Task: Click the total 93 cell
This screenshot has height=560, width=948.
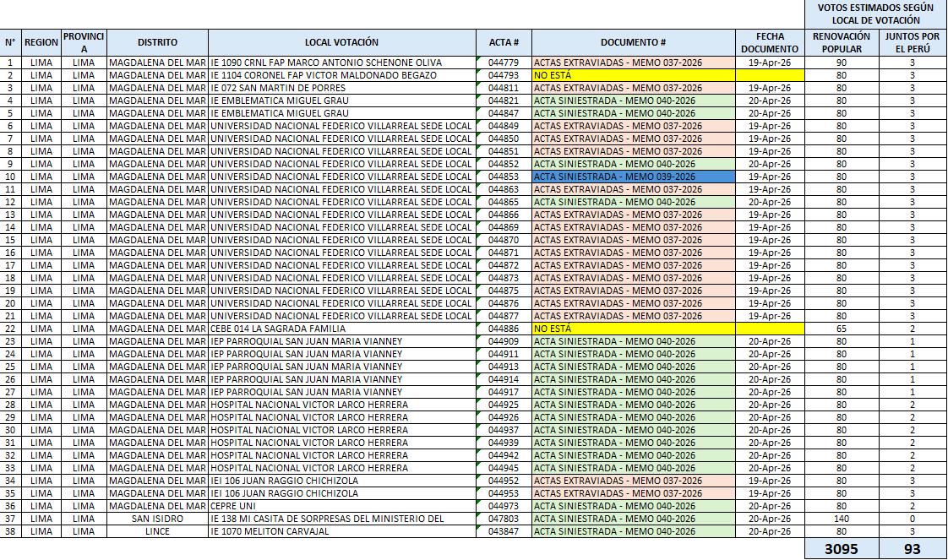Action: tap(913, 548)
